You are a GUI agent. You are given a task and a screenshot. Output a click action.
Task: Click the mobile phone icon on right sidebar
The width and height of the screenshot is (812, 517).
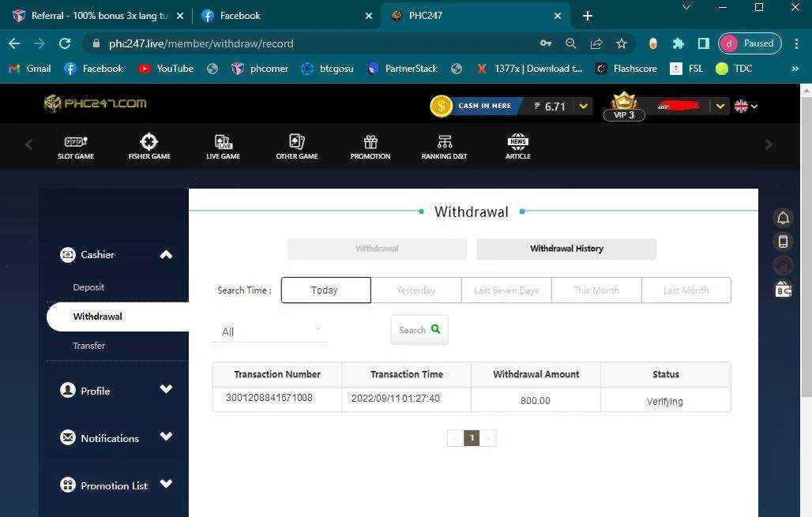click(783, 242)
